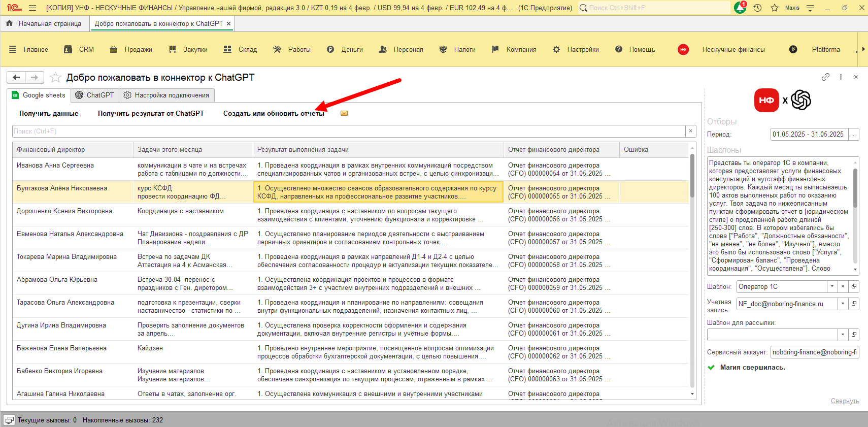
Task: Open the Нескучные финансы section
Action: 733,49
